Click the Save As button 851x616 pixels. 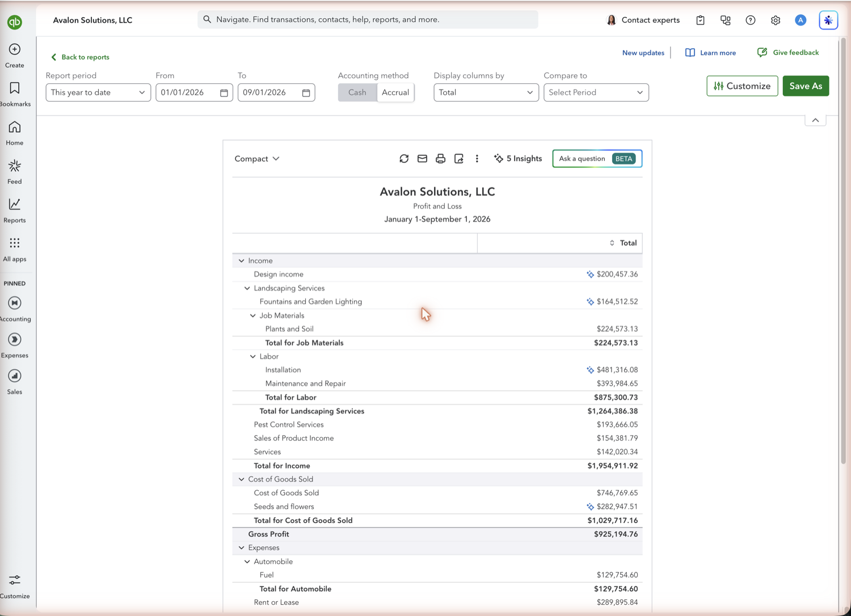tap(806, 86)
